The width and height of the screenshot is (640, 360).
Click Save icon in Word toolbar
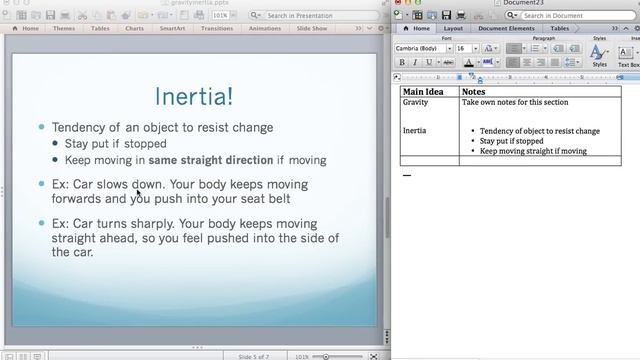(446, 16)
